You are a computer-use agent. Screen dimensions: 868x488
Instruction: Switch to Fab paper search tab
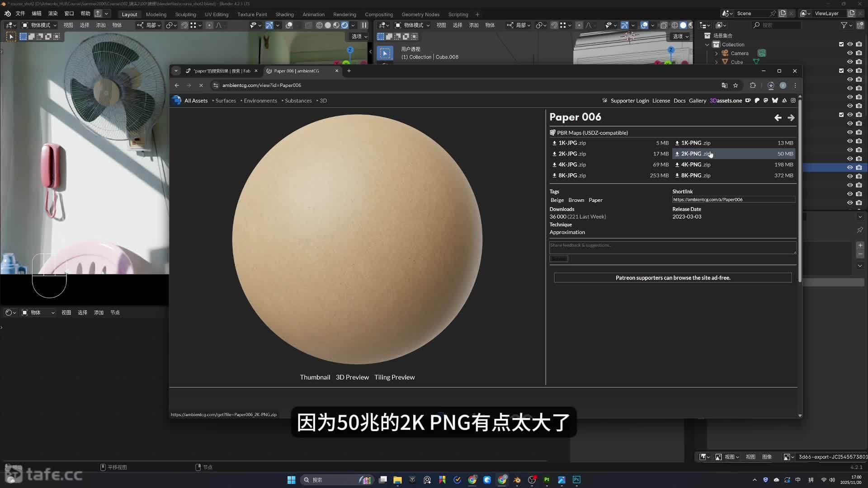point(222,71)
